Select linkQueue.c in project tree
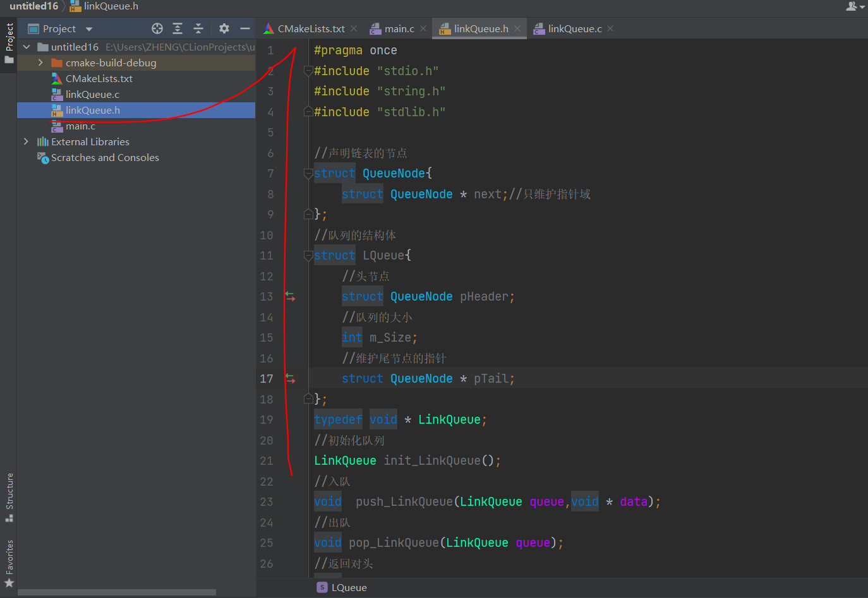Screen dimensions: 868x598 coord(136,94)
